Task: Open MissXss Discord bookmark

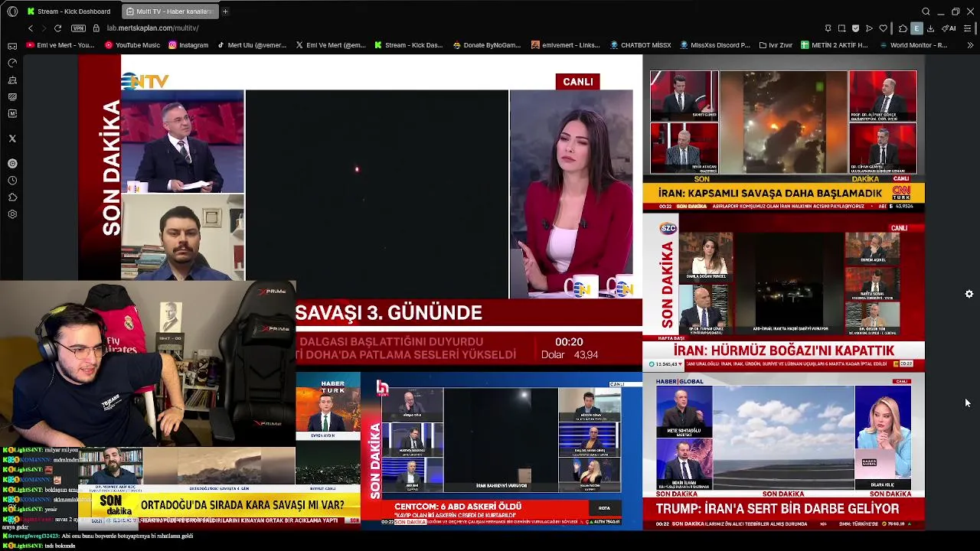Action: (x=714, y=45)
